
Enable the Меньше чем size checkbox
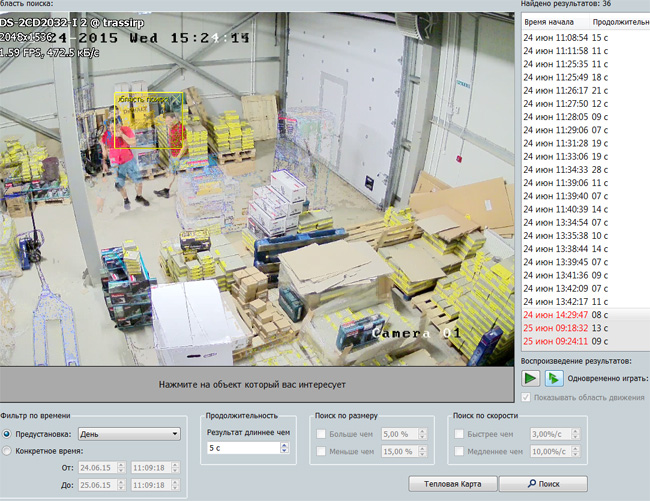[322, 451]
